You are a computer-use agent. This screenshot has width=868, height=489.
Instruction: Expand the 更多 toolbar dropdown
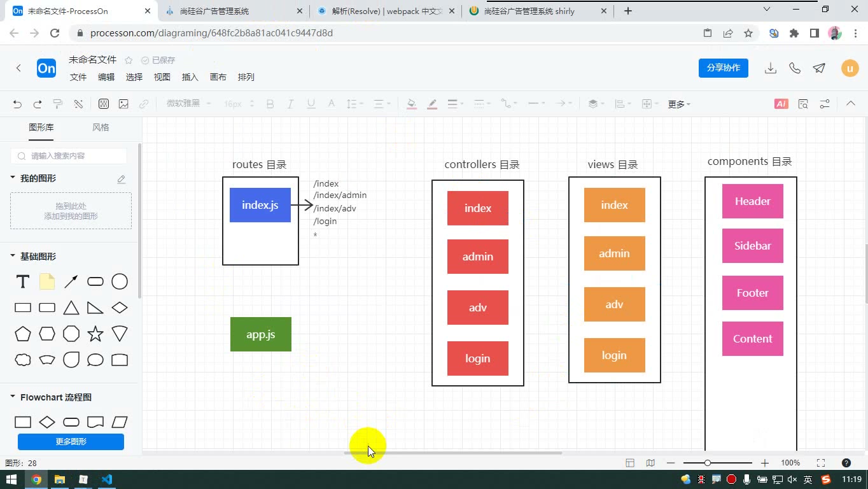679,104
